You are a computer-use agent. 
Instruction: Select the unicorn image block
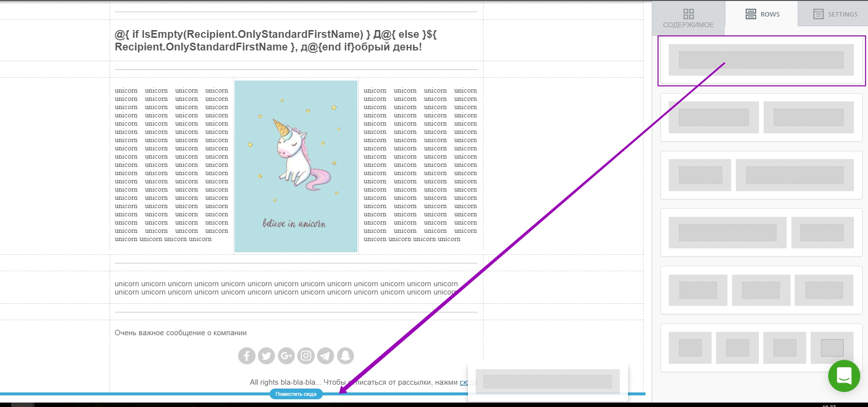[x=296, y=166]
